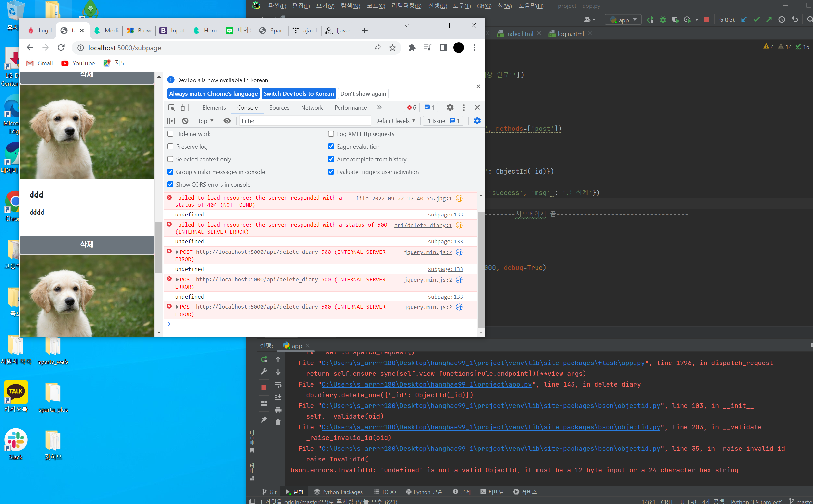This screenshot has width=813, height=504.
Task: Open the api/delete_diary:1 source link
Action: pos(423,225)
